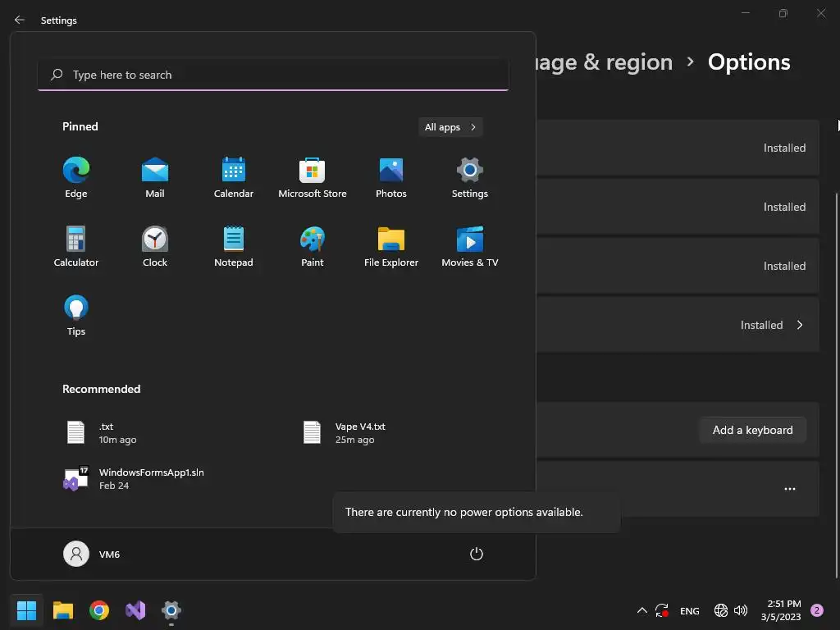The width and height of the screenshot is (840, 630).
Task: Open the Calculator app
Action: [x=76, y=246]
